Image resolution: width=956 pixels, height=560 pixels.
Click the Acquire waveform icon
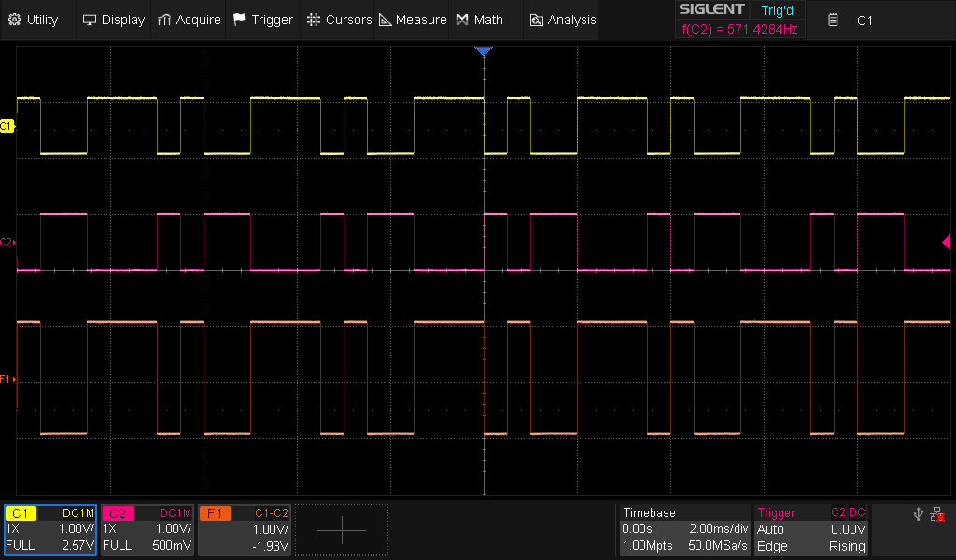[164, 20]
